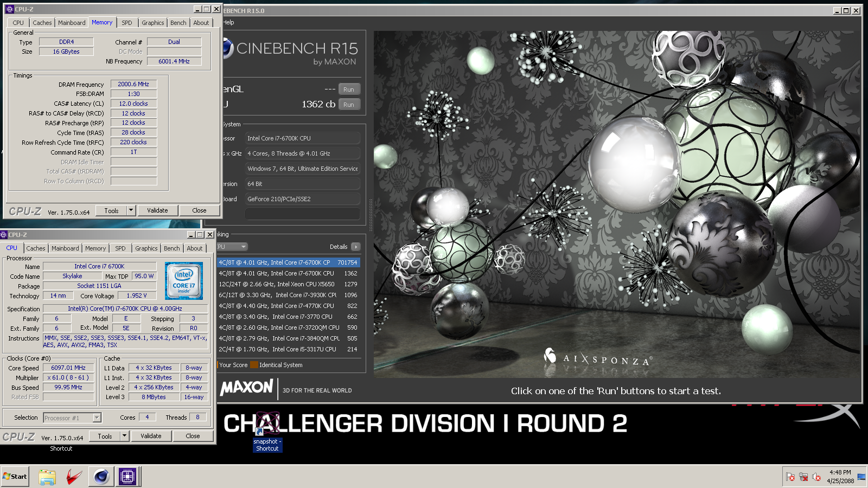Select the i7-3930K ranking row
Screen dimensions: 868x488
[288, 295]
